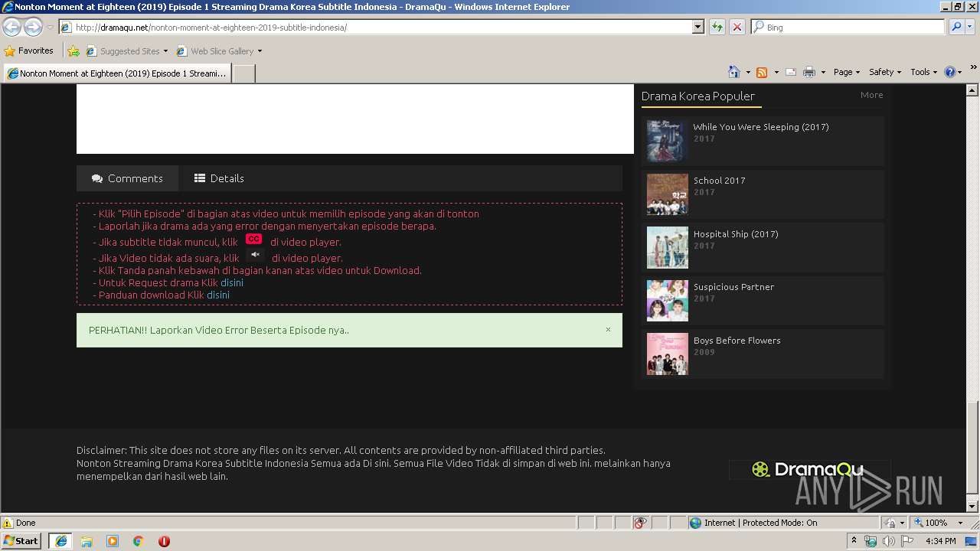Image resolution: width=980 pixels, height=551 pixels.
Task: Open Internet Explorer from taskbar
Action: point(60,541)
